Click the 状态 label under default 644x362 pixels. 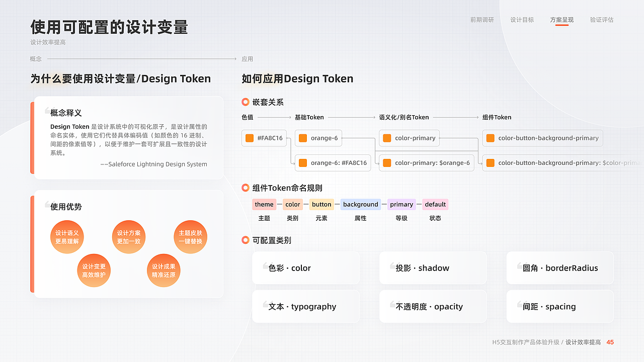(435, 218)
